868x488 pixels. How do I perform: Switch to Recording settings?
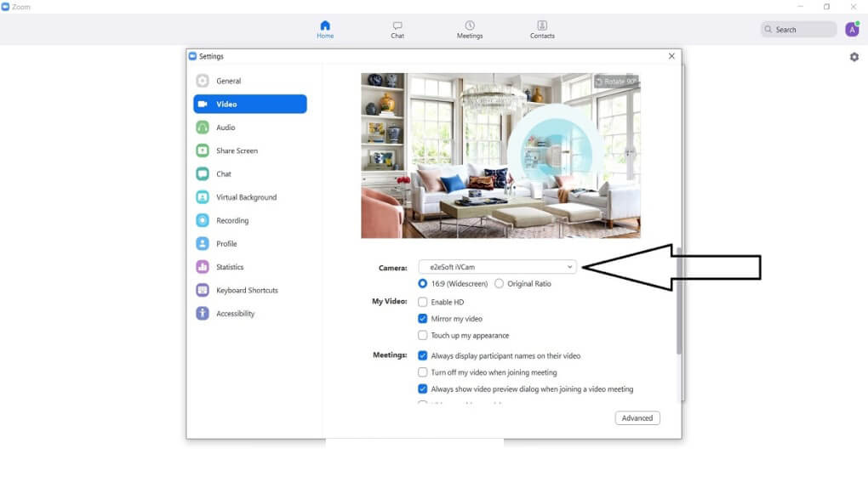pos(231,220)
